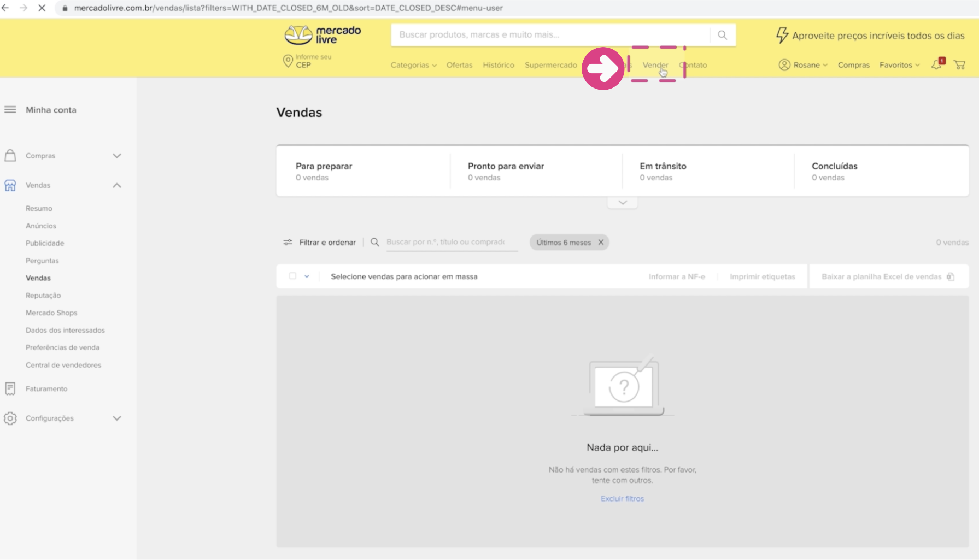Click Baixar a planilha Excel de vendas
The width and height of the screenshot is (979, 560).
[x=888, y=276]
